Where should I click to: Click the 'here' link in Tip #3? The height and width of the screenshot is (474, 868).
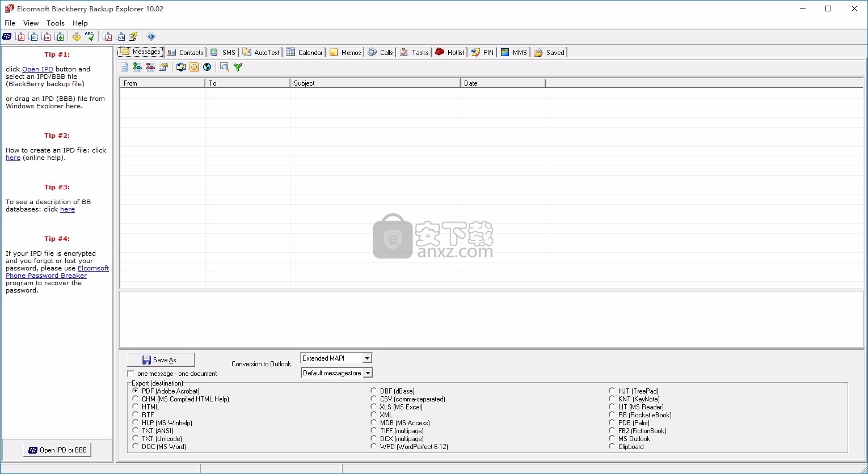pos(68,209)
